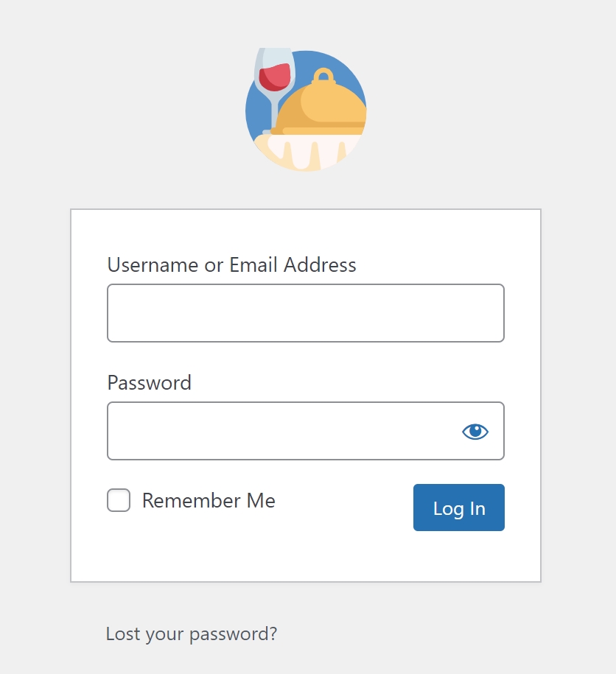Tick the Remember Me checkbox
Viewport: 616px width, 674px height.
[119, 500]
